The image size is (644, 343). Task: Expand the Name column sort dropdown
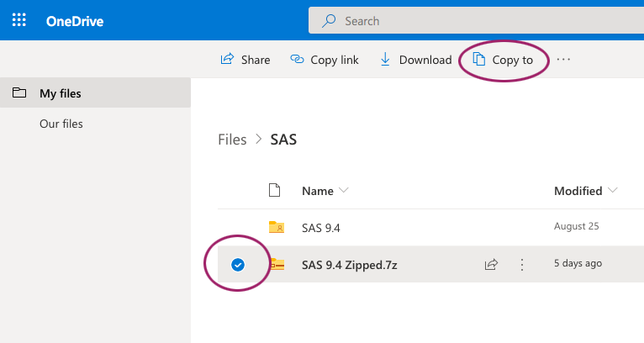pyautogui.click(x=343, y=191)
